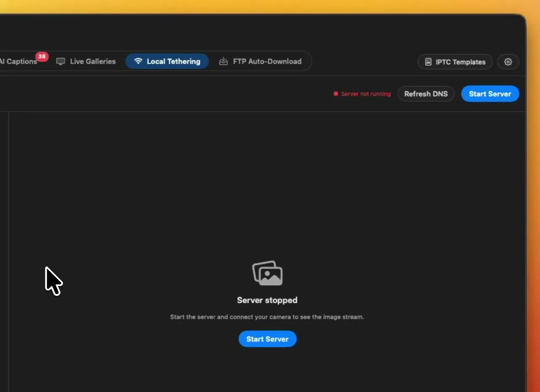
Task: Click the IPTC Templates document icon
Action: click(428, 62)
